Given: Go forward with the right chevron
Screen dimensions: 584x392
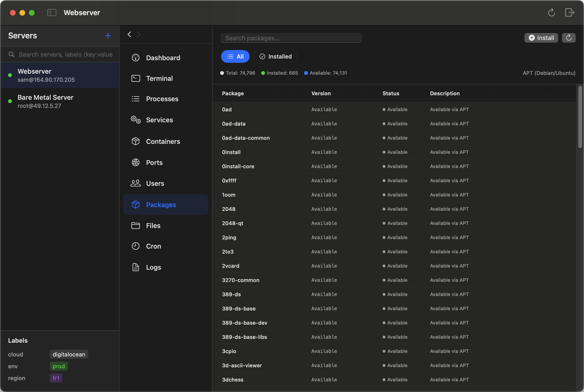Looking at the screenshot, I should click(139, 34).
